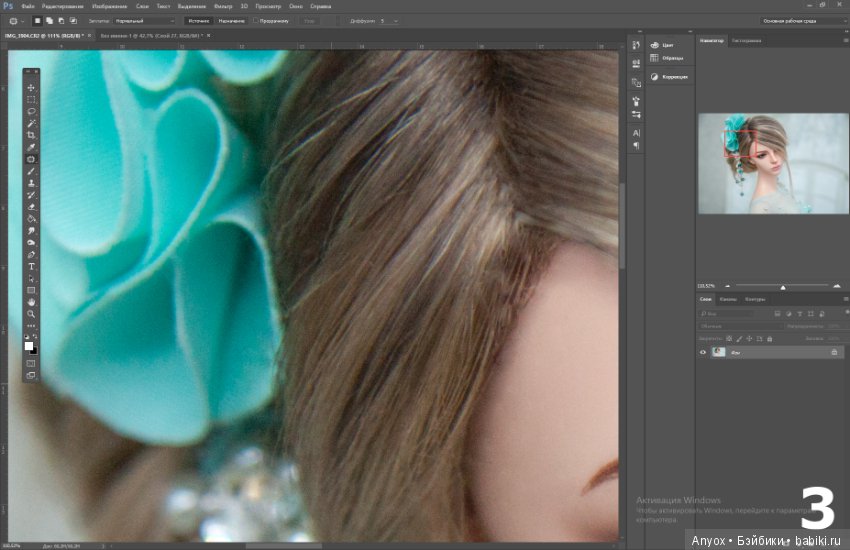Screen dimensions: 850x550
Task: Open the Диффузия value dropdown
Action: point(389,21)
